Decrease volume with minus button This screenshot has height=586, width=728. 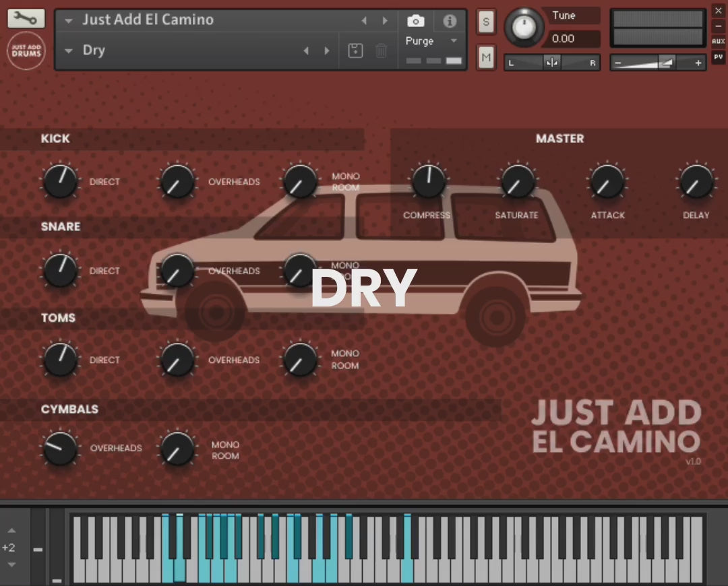click(618, 63)
